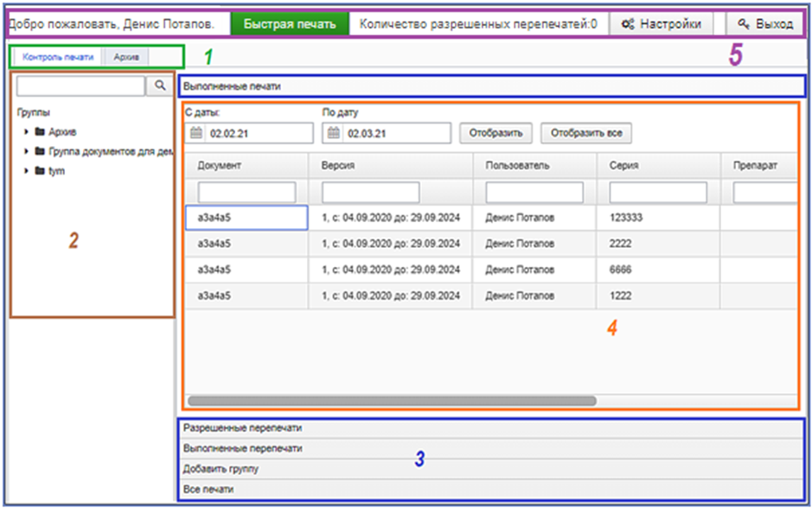Select 'Группа документов для дем' tree item
812x508 pixels.
click(x=111, y=151)
